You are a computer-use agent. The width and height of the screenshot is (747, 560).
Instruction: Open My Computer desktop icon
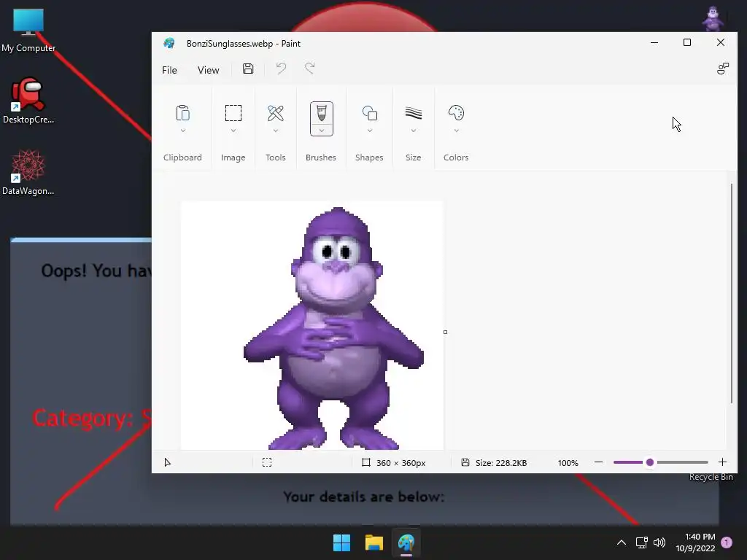pos(28,31)
